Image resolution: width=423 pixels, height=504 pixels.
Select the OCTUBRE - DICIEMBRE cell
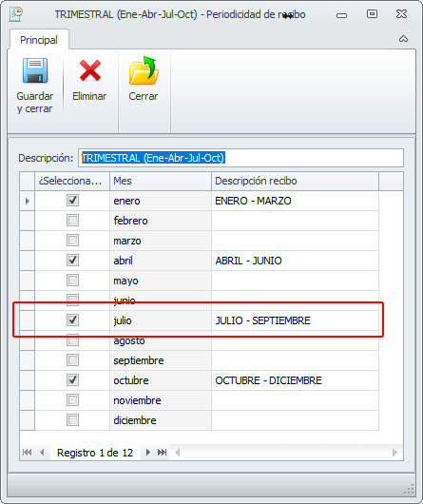pyautogui.click(x=295, y=380)
